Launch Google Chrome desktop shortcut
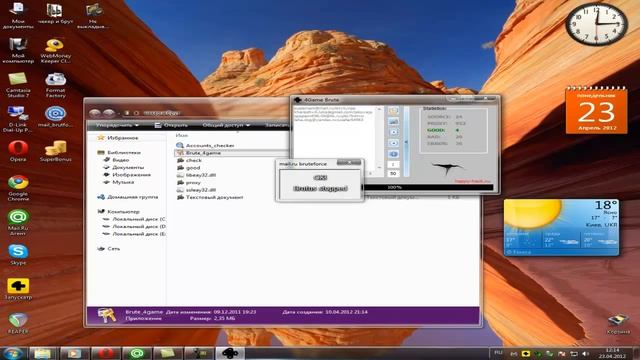The image size is (640, 360). [x=18, y=188]
